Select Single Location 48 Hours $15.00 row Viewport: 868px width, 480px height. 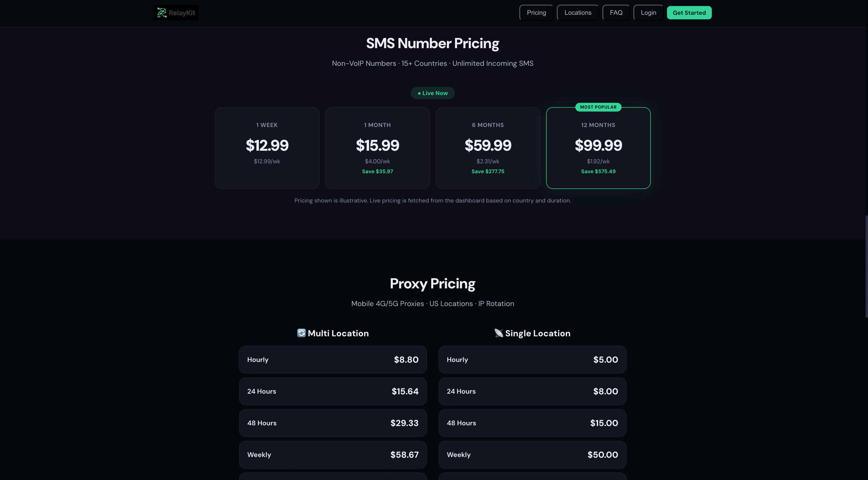click(x=532, y=423)
